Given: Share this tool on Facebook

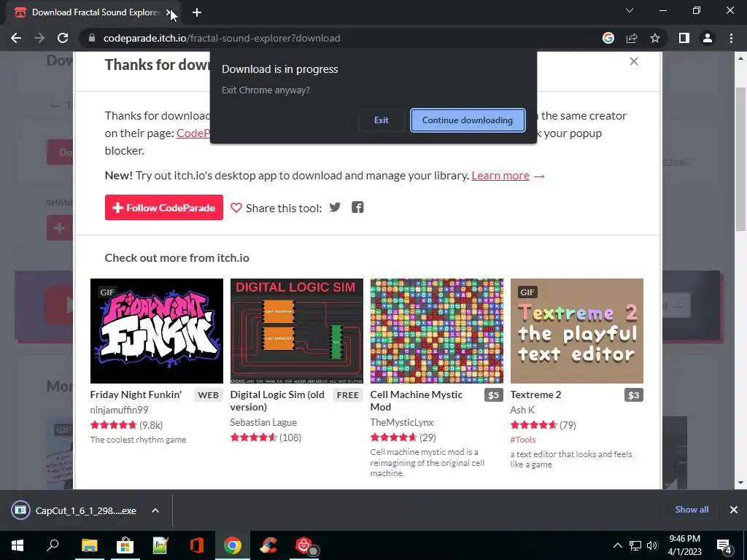Looking at the screenshot, I should pos(357,206).
